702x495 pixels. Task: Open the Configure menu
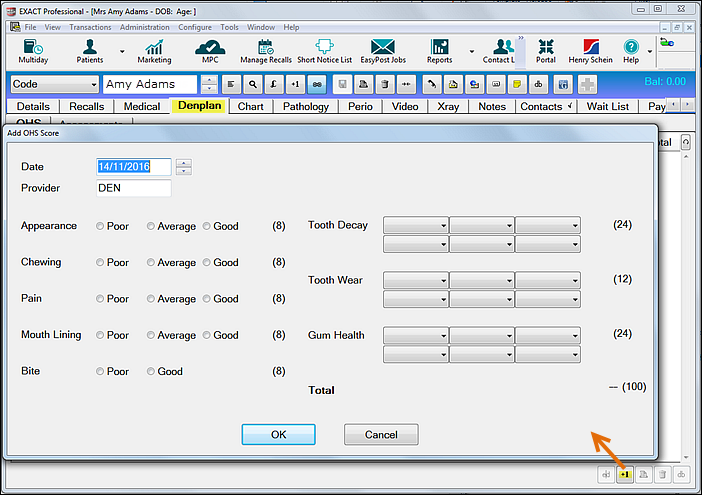point(195,27)
